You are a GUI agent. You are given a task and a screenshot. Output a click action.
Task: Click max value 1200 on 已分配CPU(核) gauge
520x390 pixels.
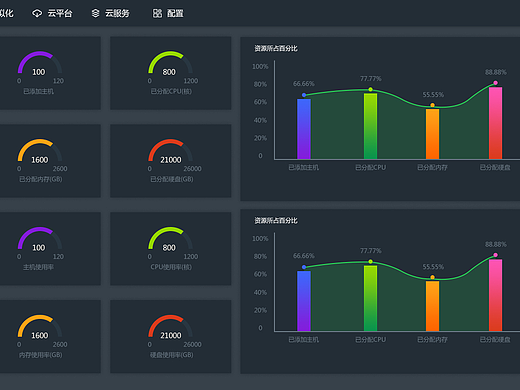[x=191, y=81]
